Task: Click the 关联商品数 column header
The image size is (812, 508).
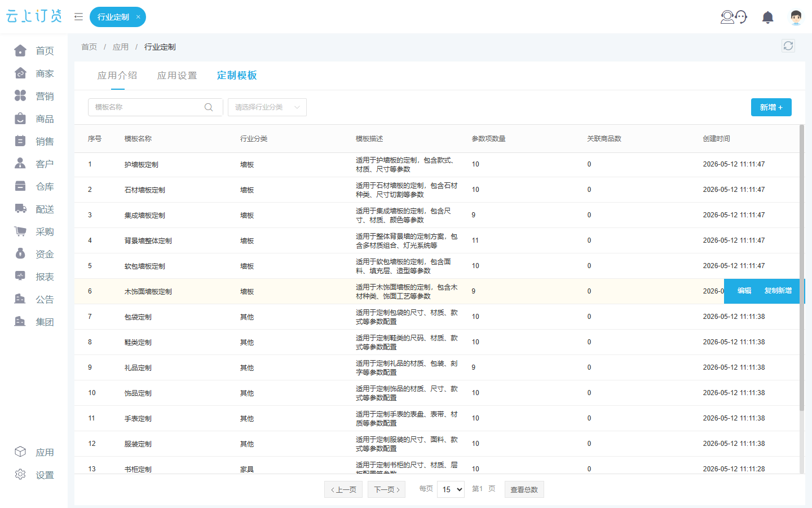Action: [x=604, y=139]
